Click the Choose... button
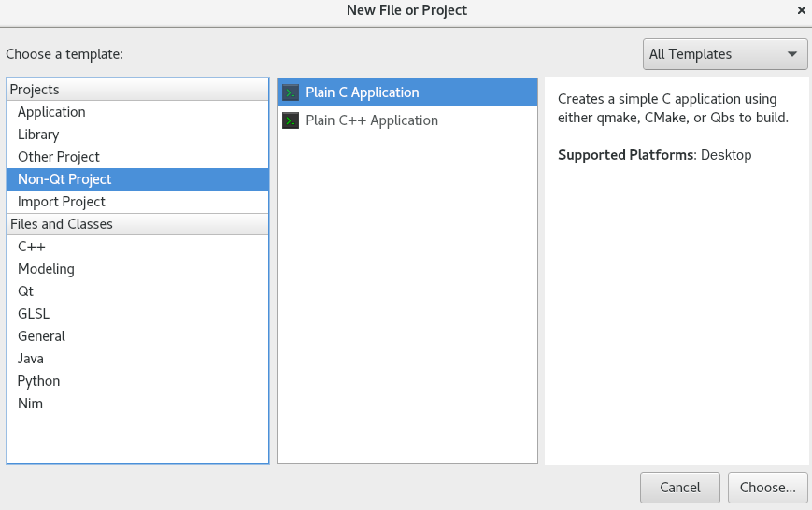This screenshot has width=812, height=510. pyautogui.click(x=767, y=488)
